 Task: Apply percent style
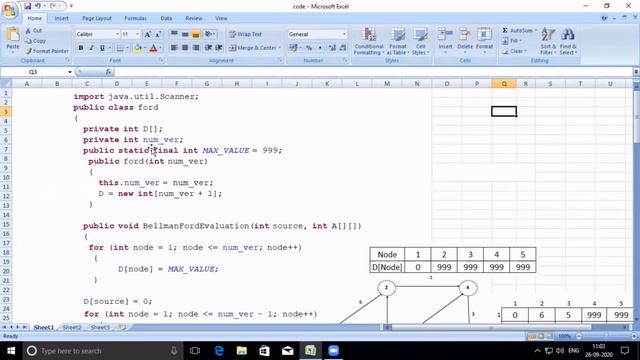point(309,48)
